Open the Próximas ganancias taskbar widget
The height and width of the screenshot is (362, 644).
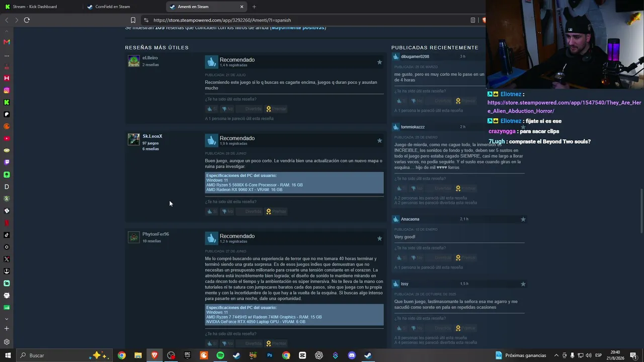521,355
